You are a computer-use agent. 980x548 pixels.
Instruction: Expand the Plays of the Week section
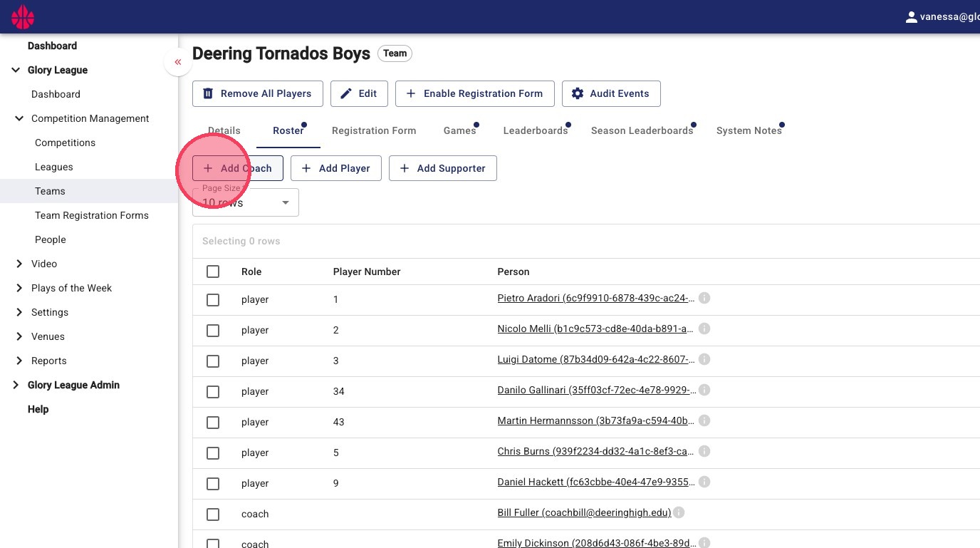click(x=19, y=288)
